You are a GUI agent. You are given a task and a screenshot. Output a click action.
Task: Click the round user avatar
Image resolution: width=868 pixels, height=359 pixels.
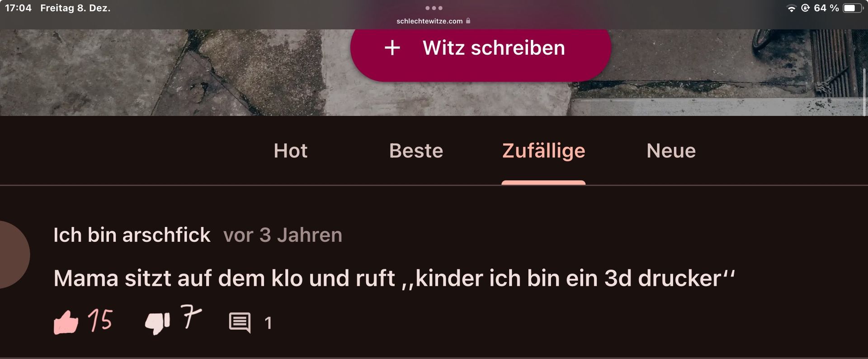click(x=14, y=255)
